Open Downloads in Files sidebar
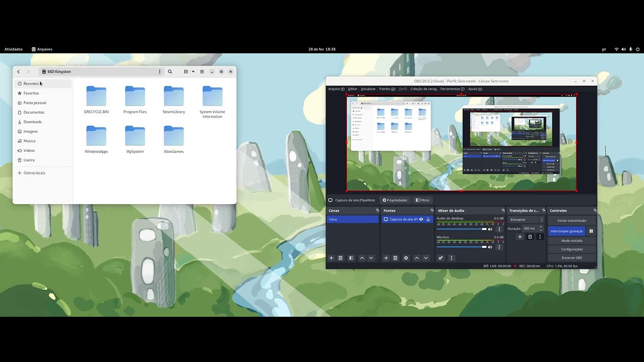Screen dimensions: 644x362 (x=42, y=122)
